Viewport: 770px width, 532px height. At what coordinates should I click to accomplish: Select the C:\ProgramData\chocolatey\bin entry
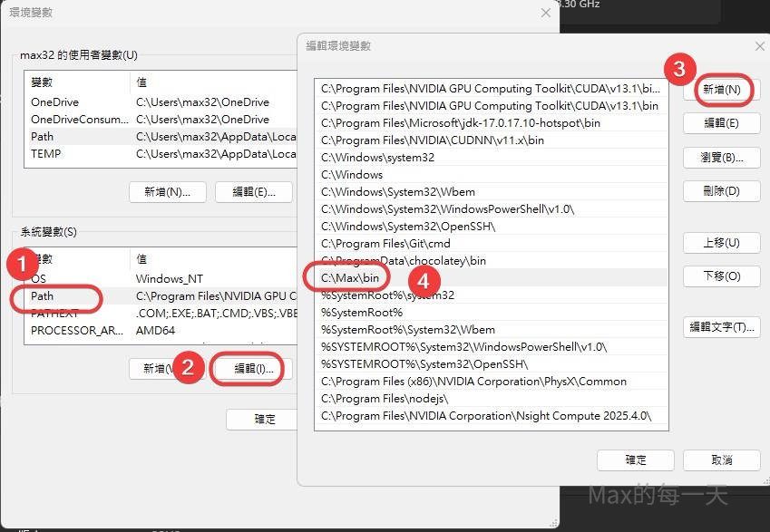(403, 261)
